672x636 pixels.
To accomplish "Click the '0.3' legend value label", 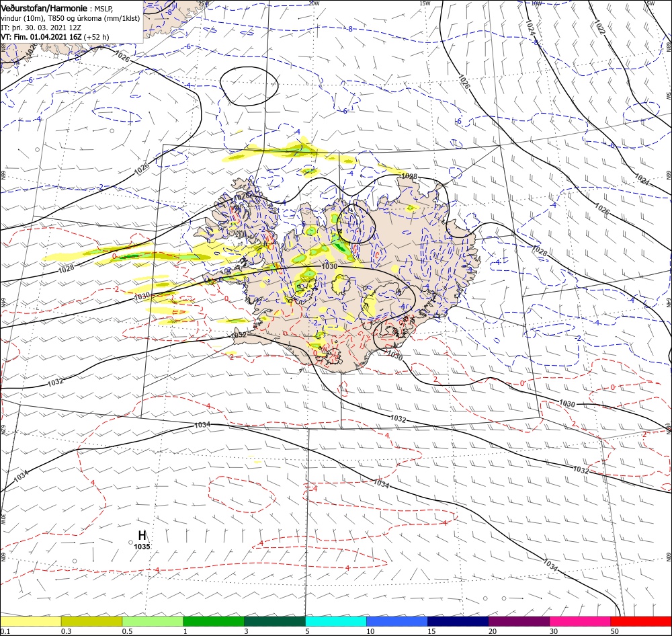I will 66,631.
